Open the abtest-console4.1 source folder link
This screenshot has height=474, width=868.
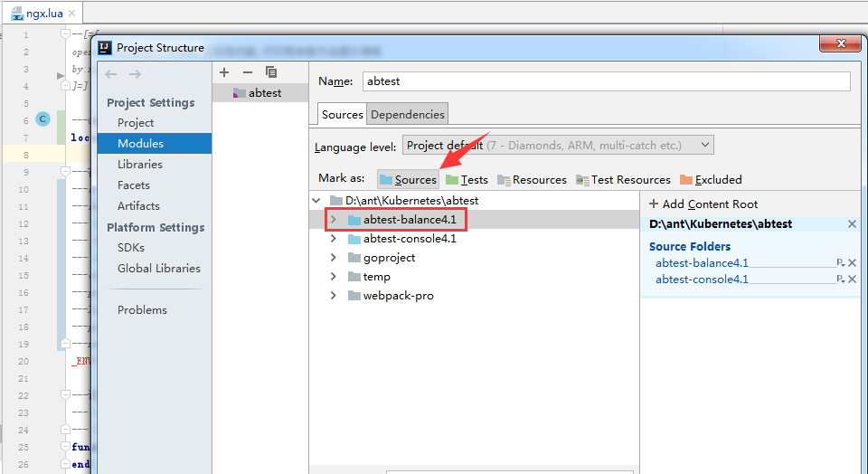[702, 280]
